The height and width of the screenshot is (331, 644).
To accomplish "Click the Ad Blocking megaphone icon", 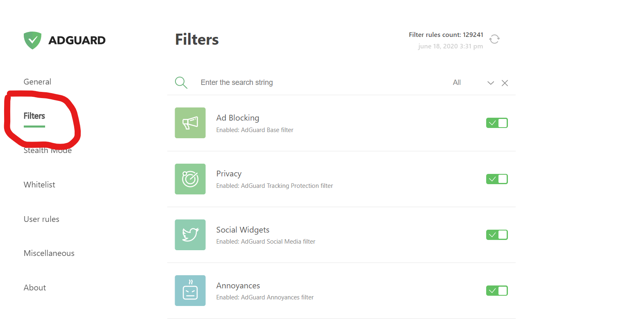I will point(190,123).
